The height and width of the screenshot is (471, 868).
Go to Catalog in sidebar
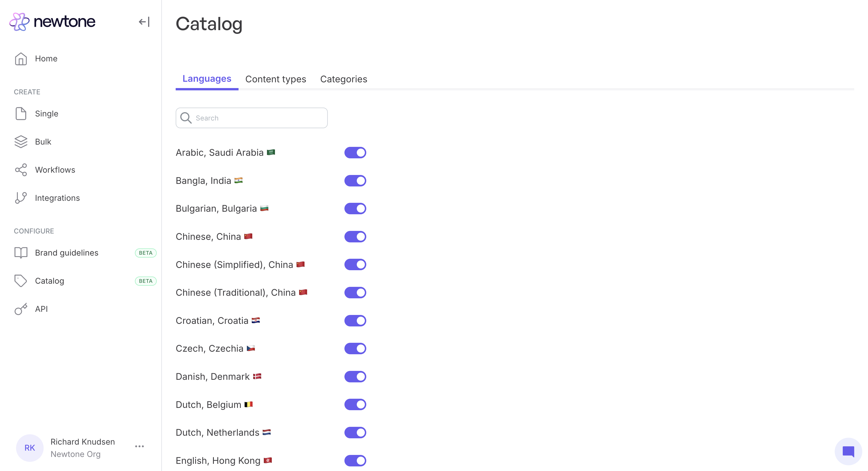pos(50,281)
